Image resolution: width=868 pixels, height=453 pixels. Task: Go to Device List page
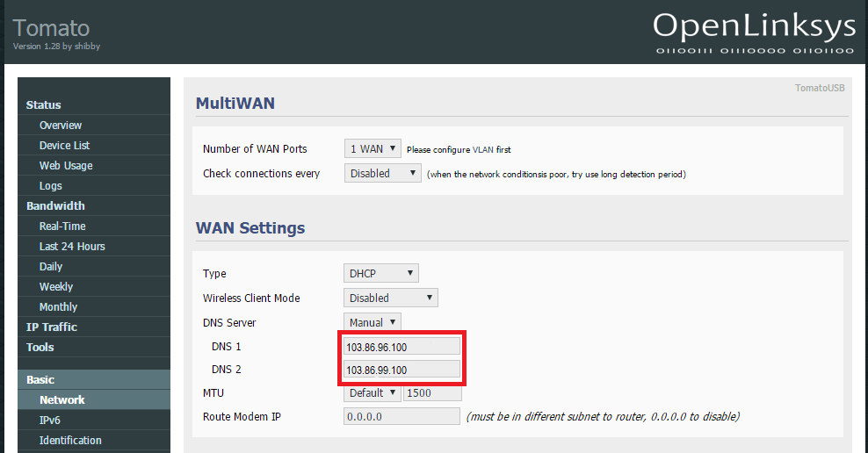64,146
